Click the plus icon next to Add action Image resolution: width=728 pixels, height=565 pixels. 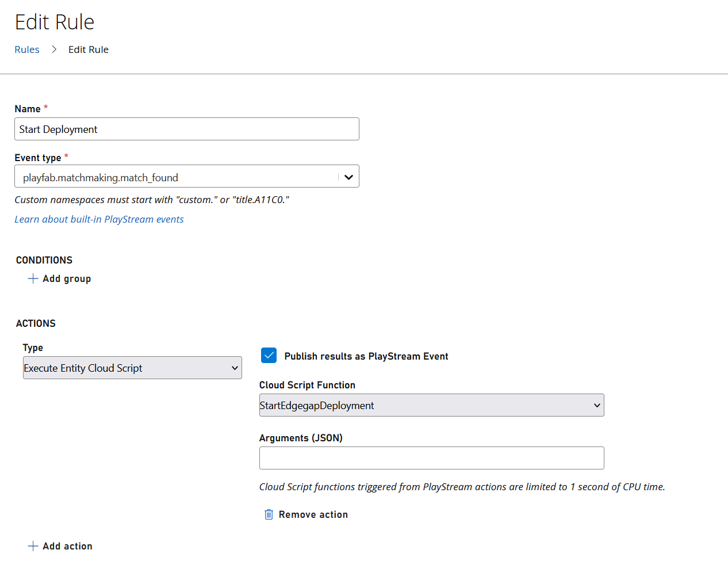[33, 546]
